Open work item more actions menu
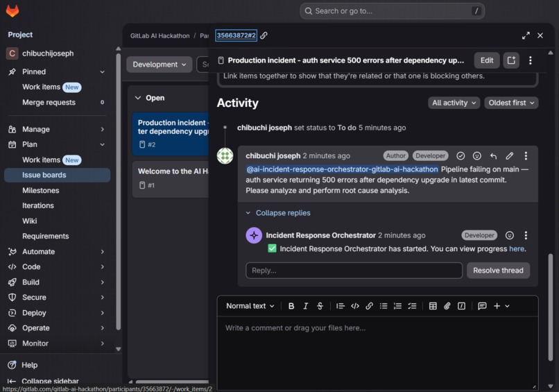 (x=531, y=60)
